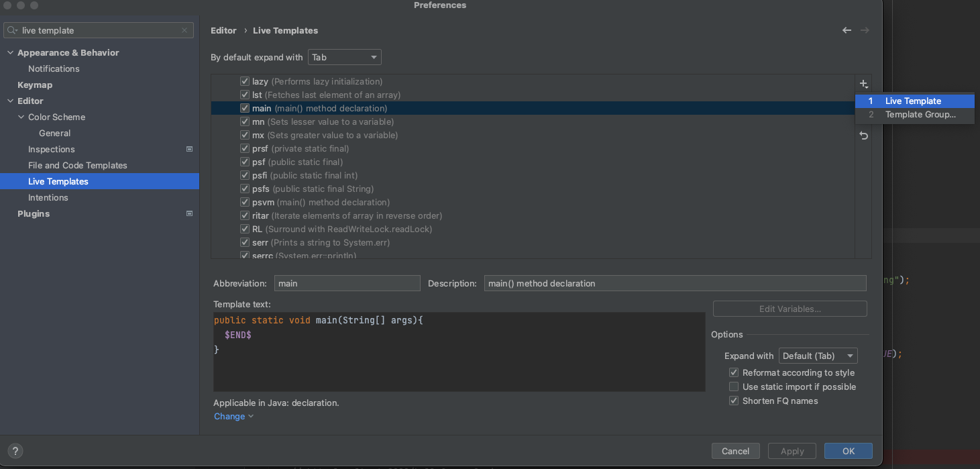Click the Plugins project-level settings icon
980x469 pixels.
(x=189, y=213)
